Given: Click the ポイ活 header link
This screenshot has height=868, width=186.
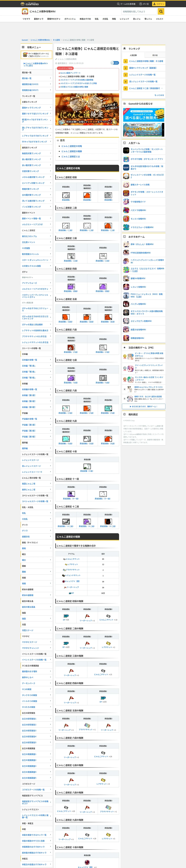Looking at the screenshot, I should [x=144, y=4].
